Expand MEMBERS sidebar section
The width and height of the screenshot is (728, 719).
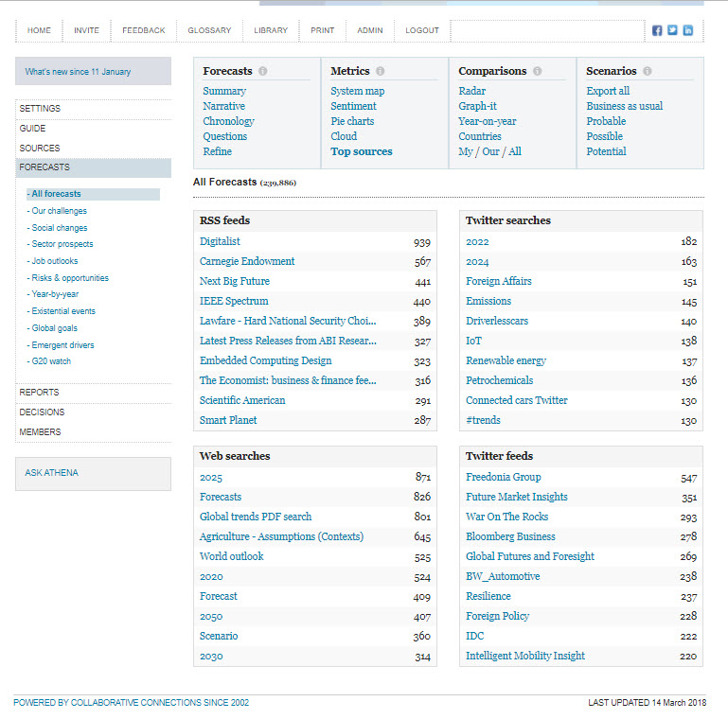pos(40,432)
